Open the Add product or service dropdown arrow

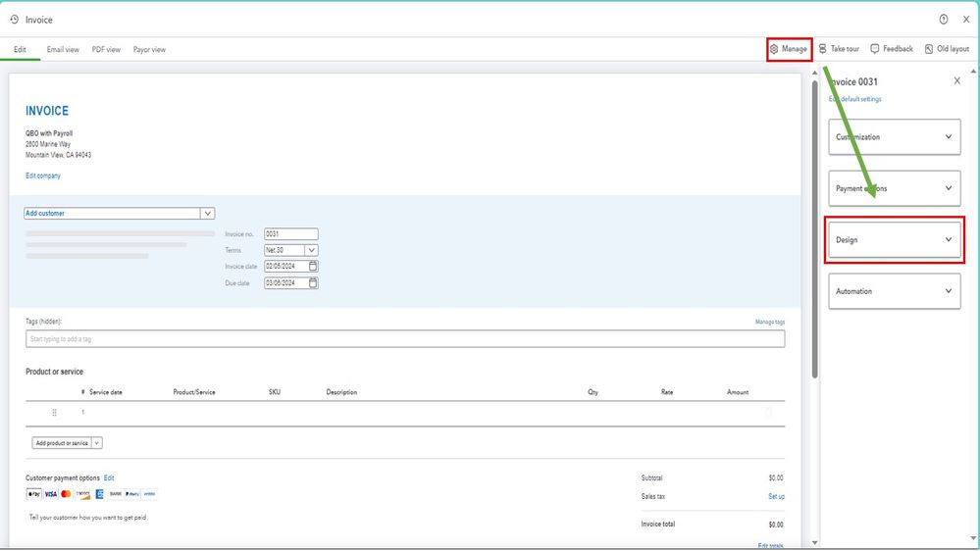97,443
